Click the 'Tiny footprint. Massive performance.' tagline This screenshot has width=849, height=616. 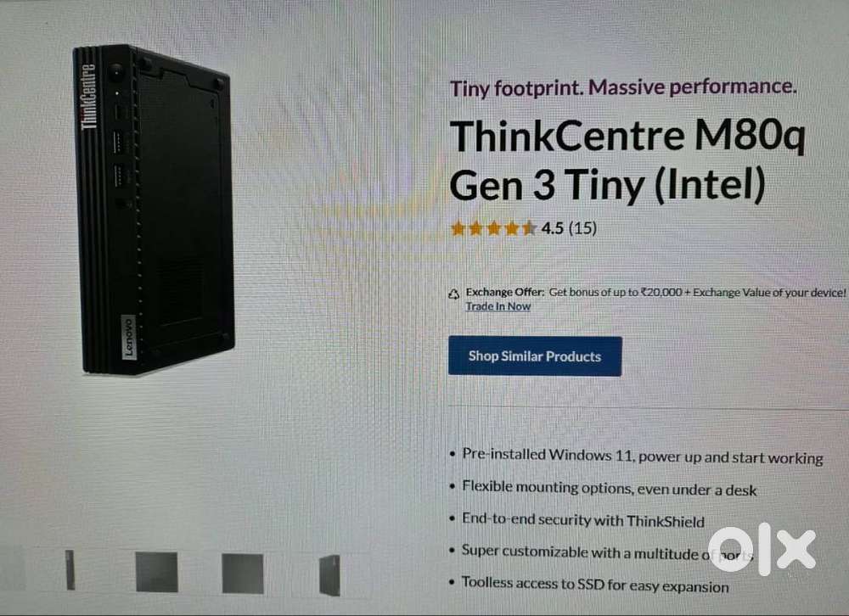point(623,87)
